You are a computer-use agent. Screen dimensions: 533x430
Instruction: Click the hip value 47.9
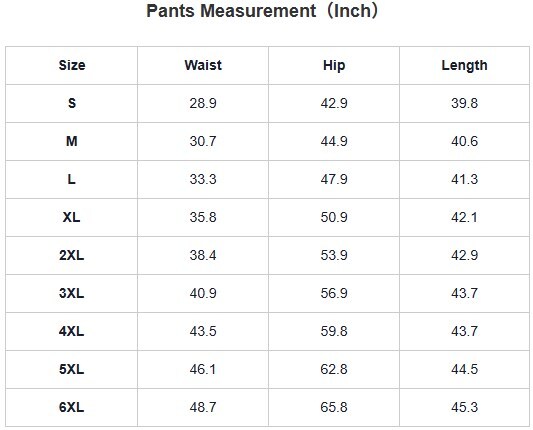tap(334, 179)
